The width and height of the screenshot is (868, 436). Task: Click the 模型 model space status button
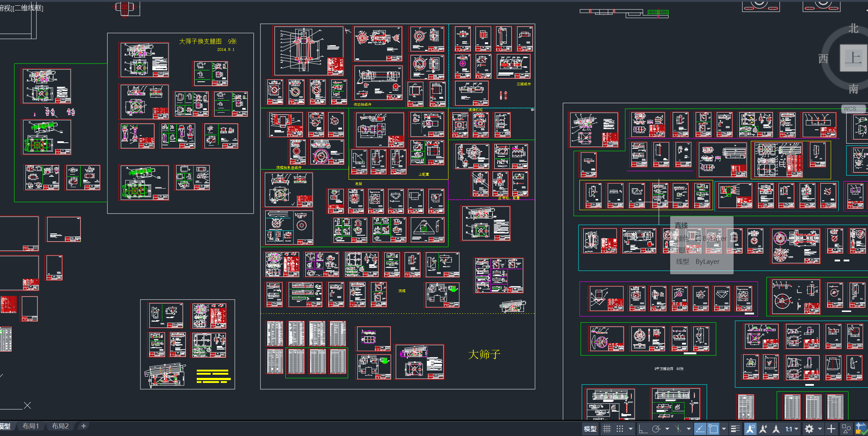590,429
